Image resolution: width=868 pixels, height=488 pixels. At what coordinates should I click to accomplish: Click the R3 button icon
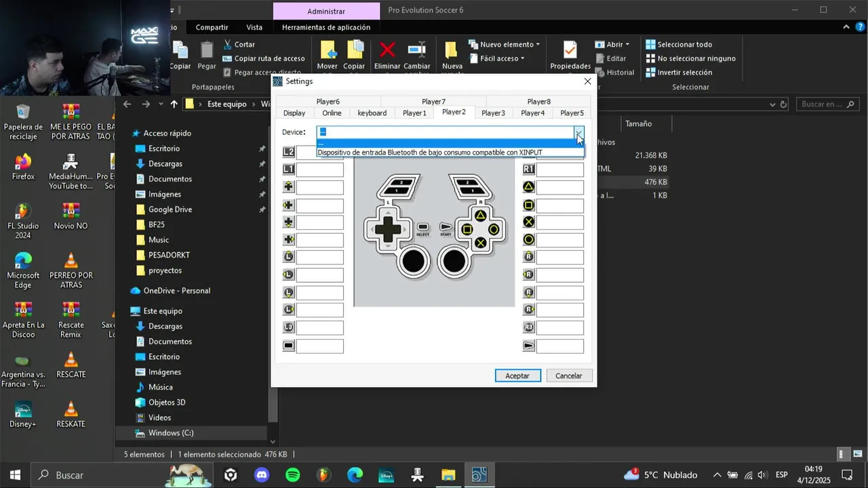(x=529, y=328)
